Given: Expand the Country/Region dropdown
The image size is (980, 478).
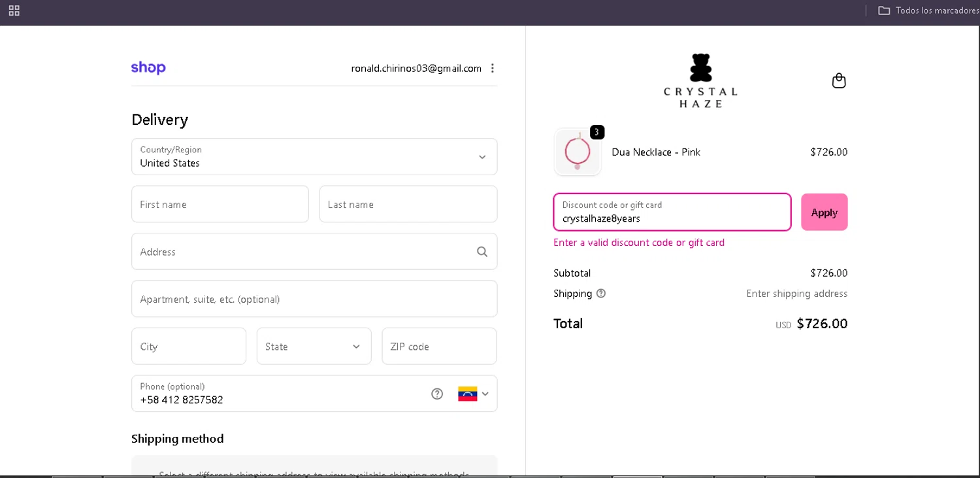Looking at the screenshot, I should [x=314, y=157].
